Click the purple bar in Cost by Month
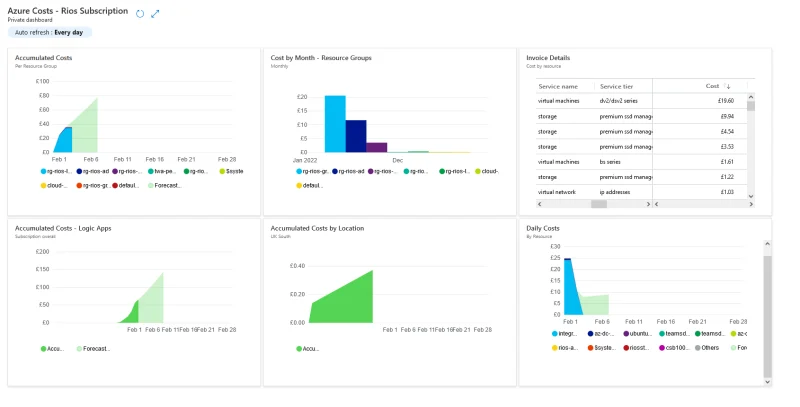The height and width of the screenshot is (407, 800). [x=377, y=147]
